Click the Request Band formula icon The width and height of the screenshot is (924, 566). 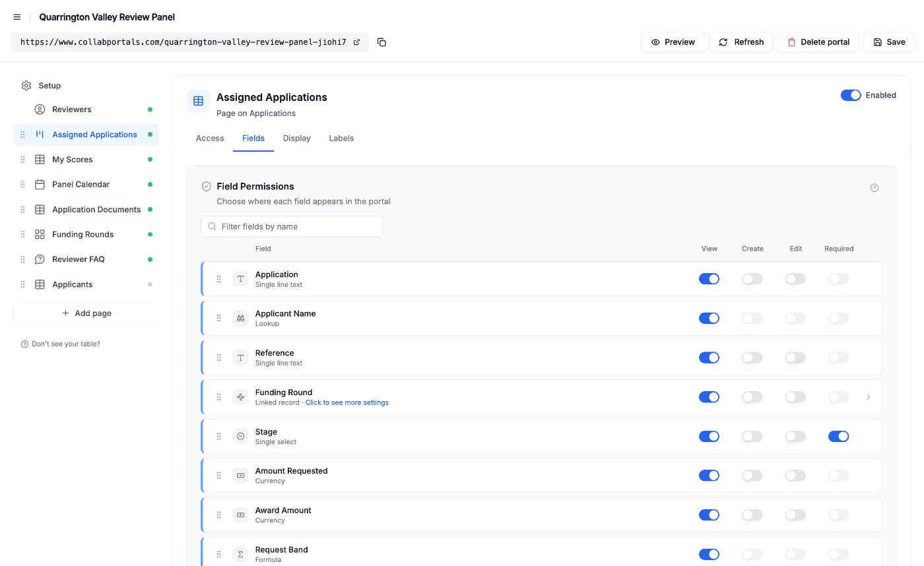241,554
